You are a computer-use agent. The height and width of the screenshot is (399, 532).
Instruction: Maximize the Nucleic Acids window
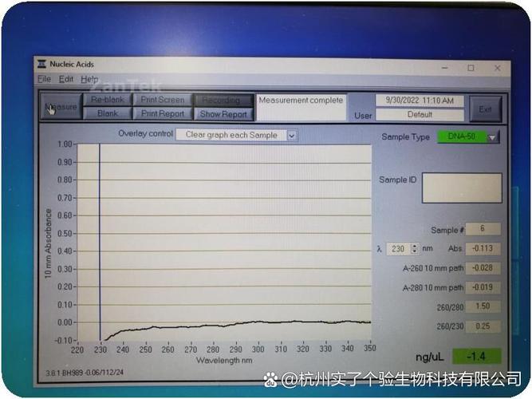pyautogui.click(x=471, y=68)
